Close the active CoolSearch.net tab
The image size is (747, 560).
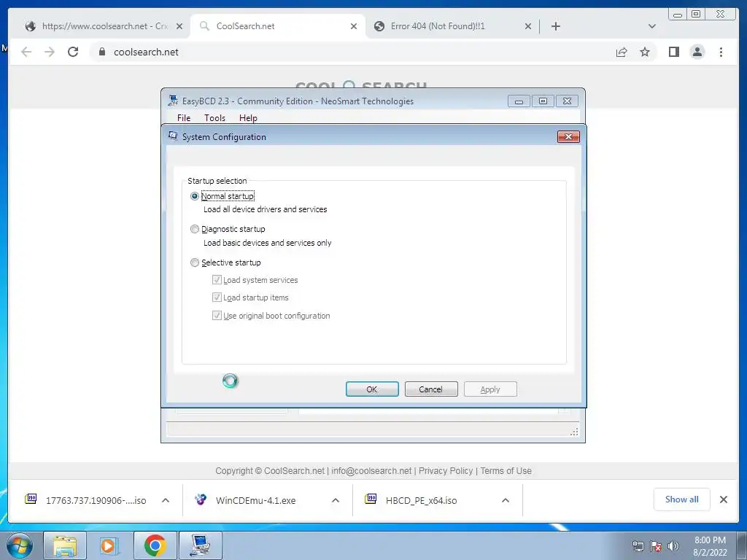(354, 26)
